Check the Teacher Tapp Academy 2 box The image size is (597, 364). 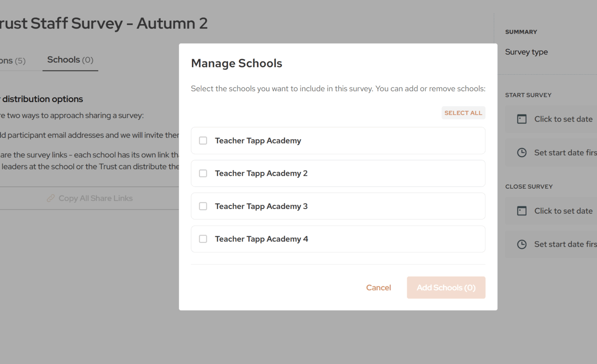click(203, 173)
